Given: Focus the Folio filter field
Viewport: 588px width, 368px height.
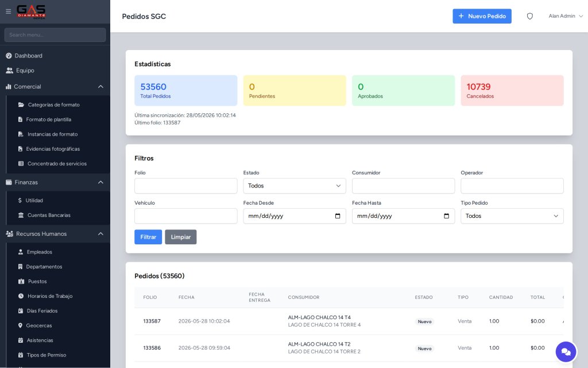Looking at the screenshot, I should pyautogui.click(x=185, y=186).
